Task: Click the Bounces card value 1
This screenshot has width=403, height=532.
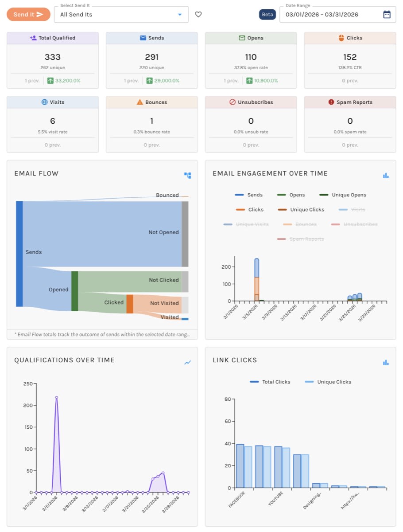Action: 151,121
